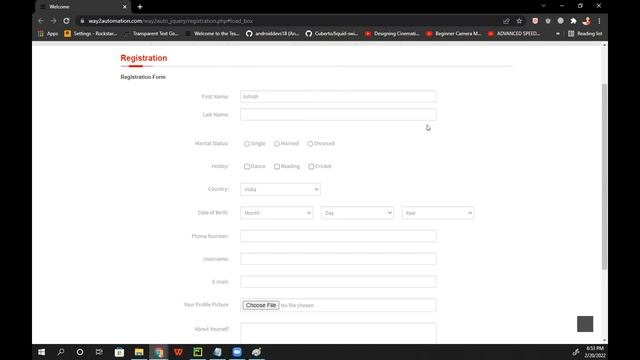Image resolution: width=640 pixels, height=360 pixels.
Task: Open the Reading list
Action: point(585,33)
